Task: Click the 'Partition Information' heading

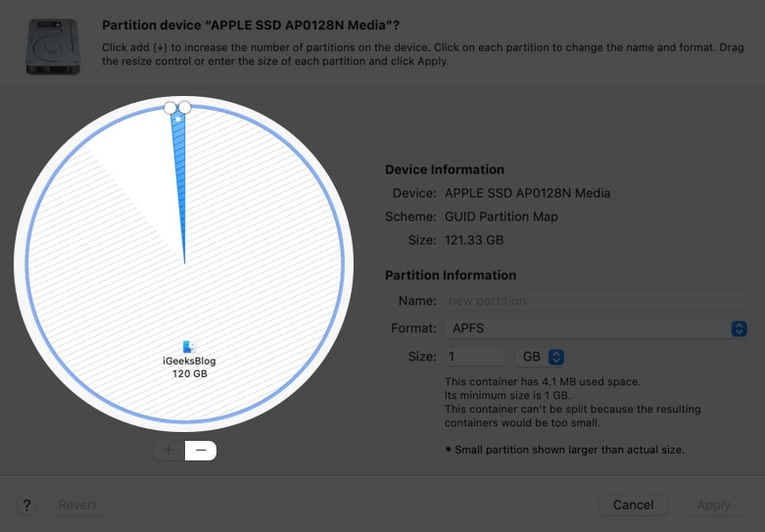Action: [x=451, y=275]
